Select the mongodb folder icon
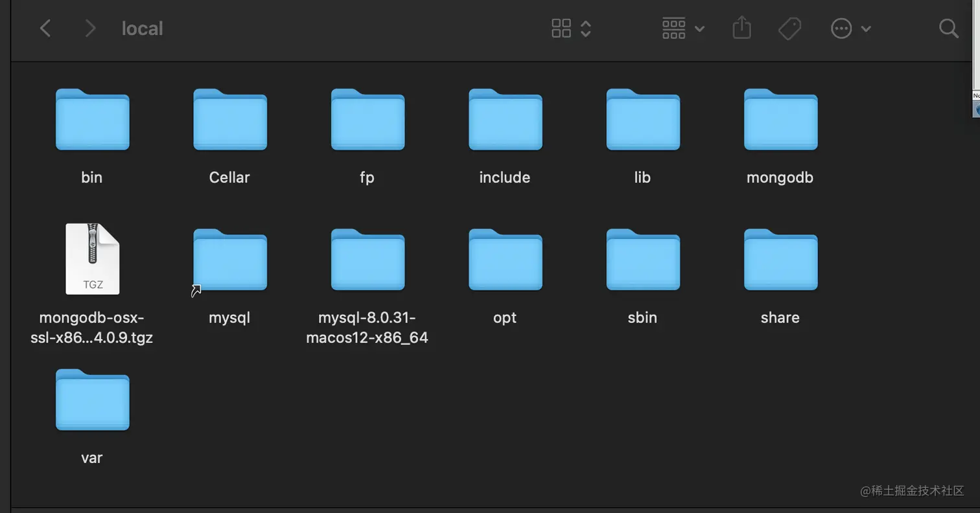The height and width of the screenshot is (513, 980). click(x=780, y=119)
